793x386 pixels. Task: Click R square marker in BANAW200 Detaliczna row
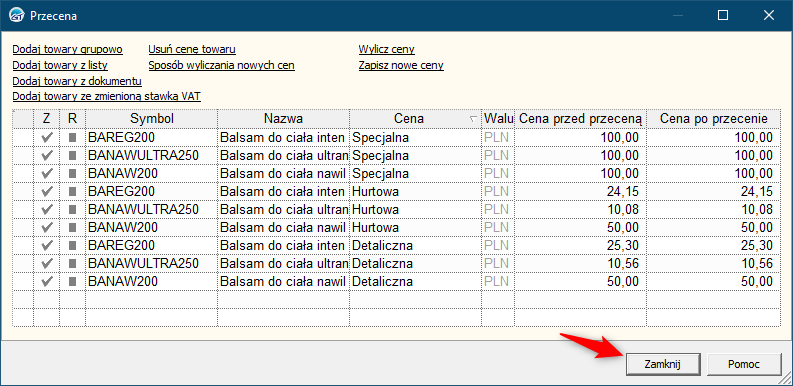pyautogui.click(x=72, y=282)
